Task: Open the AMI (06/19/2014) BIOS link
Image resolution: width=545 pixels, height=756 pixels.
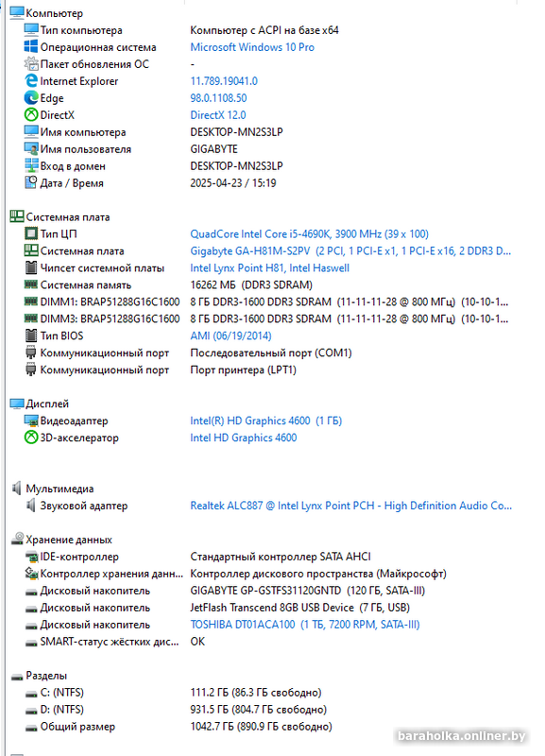Action: point(230,335)
